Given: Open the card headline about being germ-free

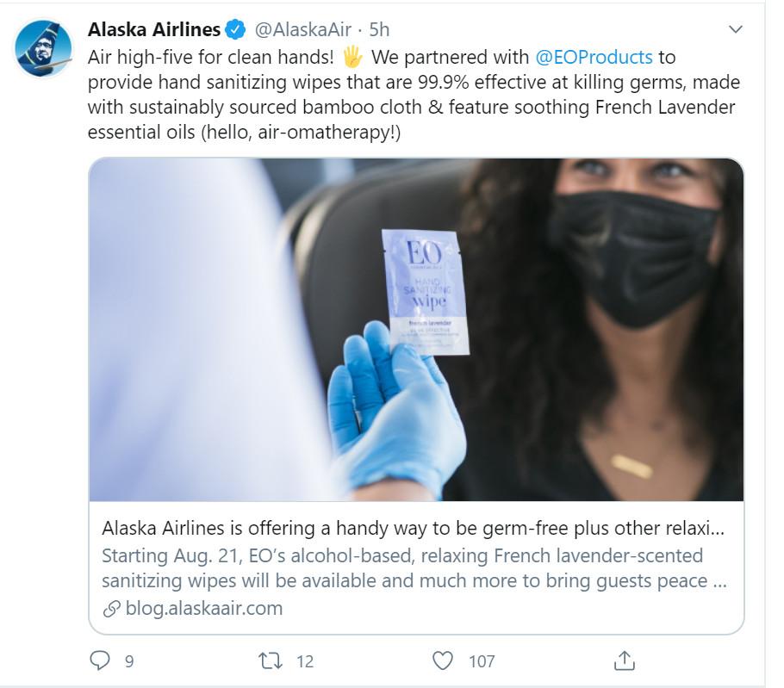Looking at the screenshot, I should [414, 528].
